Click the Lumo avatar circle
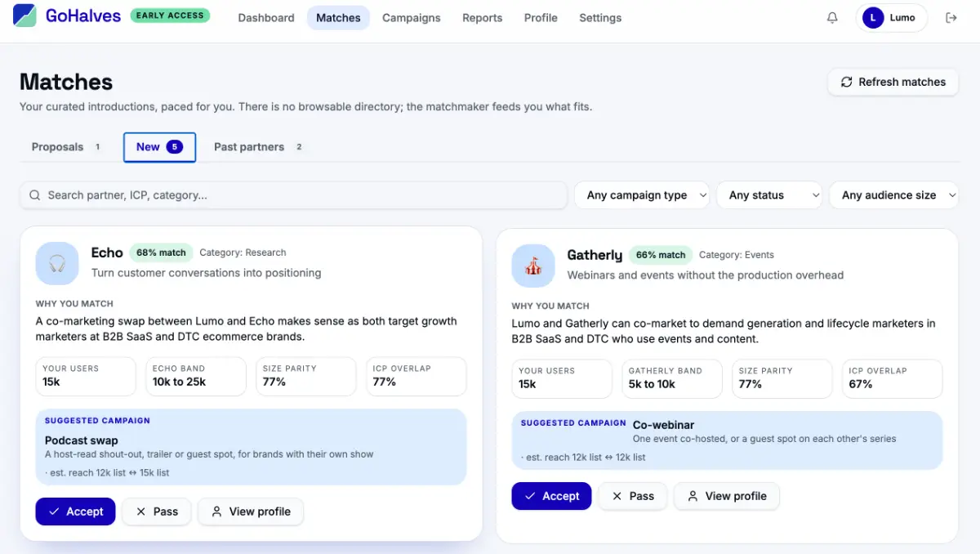The height and width of the screenshot is (554, 980). 874,18
